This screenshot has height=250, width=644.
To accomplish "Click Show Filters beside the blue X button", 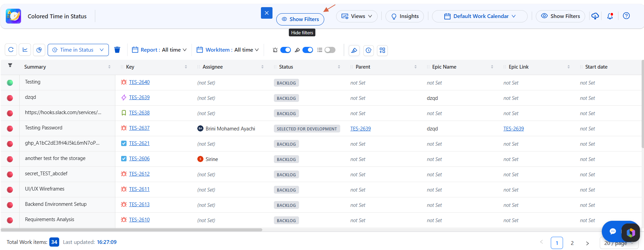I will click(x=300, y=19).
